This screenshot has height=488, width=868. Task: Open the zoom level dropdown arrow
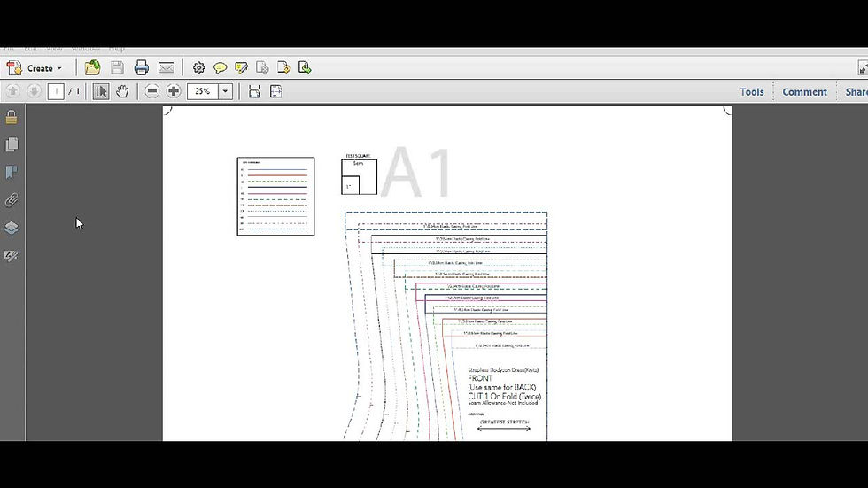(x=225, y=91)
